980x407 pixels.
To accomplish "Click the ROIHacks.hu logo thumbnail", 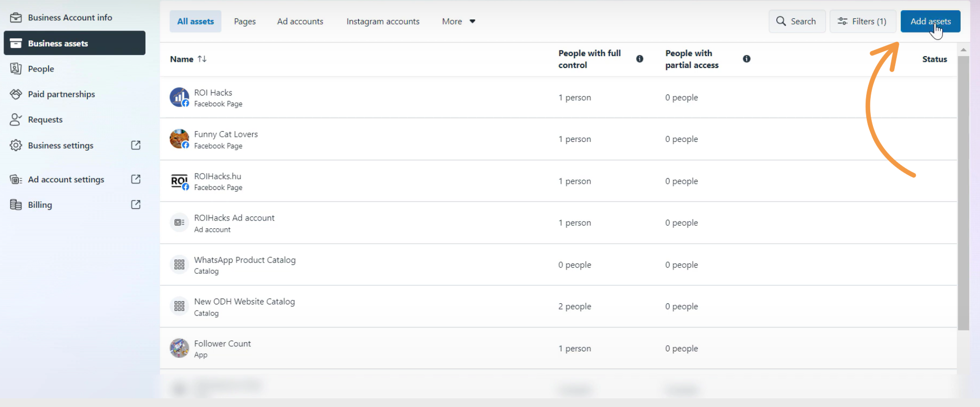I will coord(179,181).
